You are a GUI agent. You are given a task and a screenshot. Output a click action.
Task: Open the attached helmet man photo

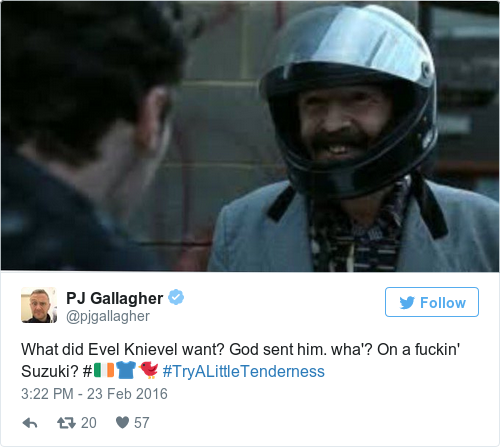click(x=250, y=136)
